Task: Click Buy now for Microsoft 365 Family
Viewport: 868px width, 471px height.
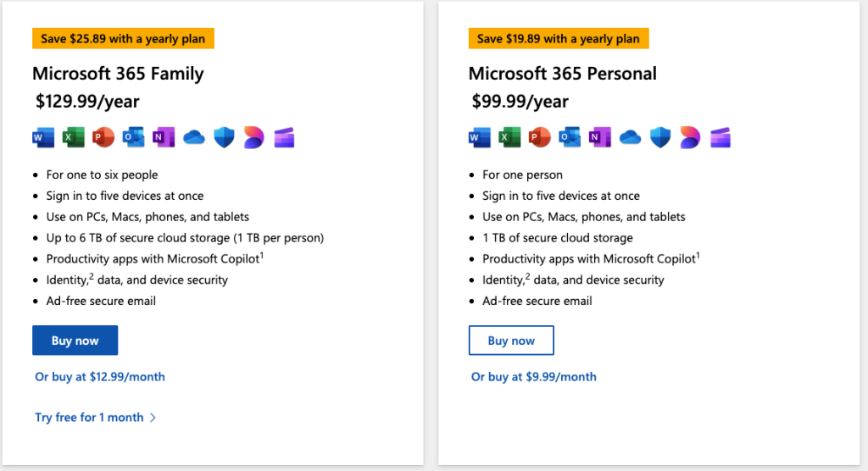Action: point(75,341)
